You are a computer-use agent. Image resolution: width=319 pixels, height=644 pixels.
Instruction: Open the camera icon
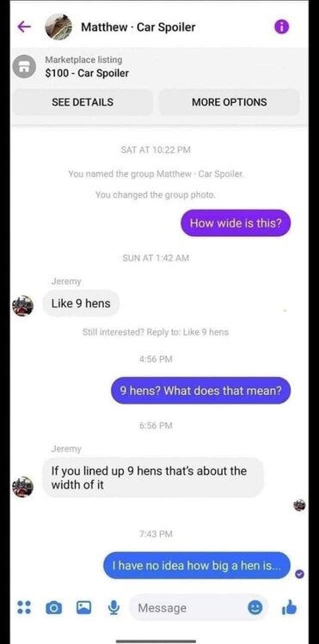coord(52,608)
